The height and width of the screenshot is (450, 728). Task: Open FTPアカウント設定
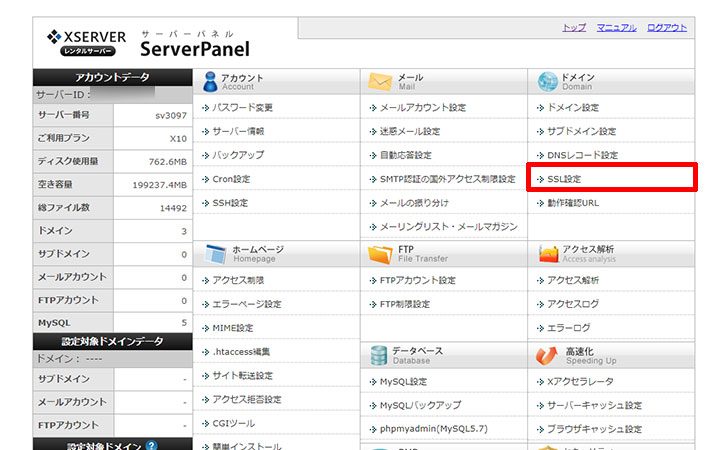418,280
